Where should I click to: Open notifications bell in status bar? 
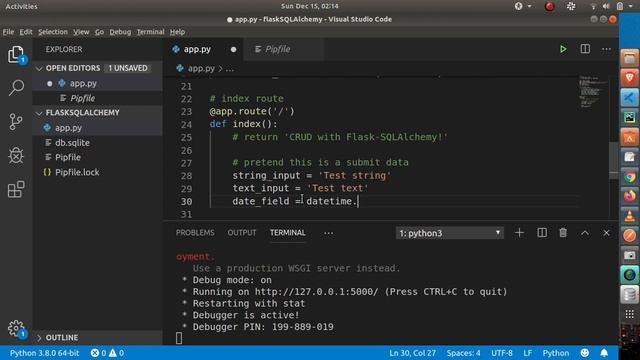[604, 353]
